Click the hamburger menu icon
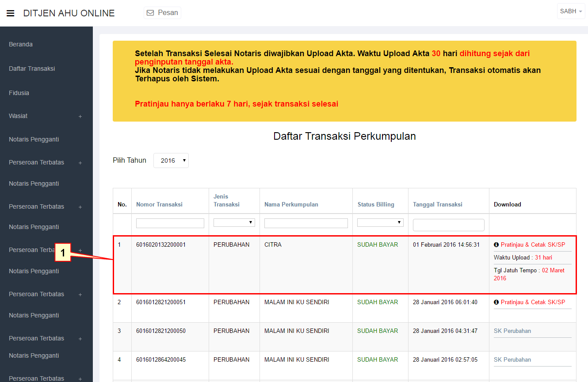Viewport: 588px width, 382px height. [x=11, y=13]
